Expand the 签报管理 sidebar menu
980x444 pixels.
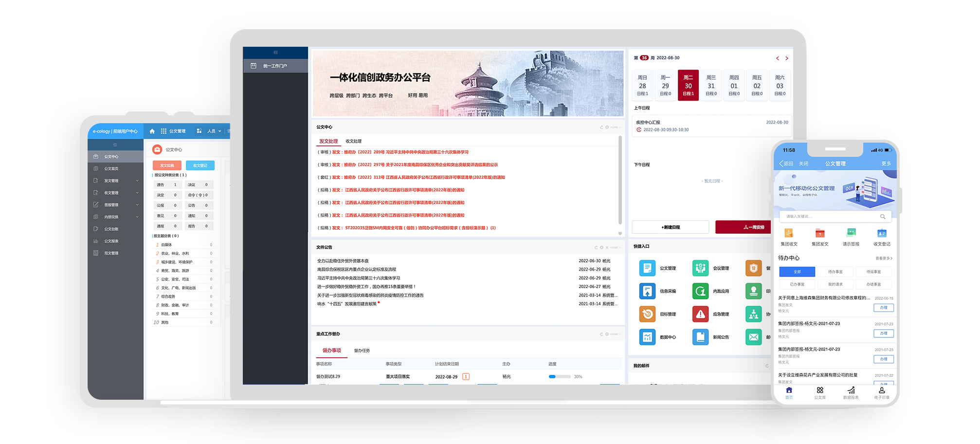click(x=116, y=205)
